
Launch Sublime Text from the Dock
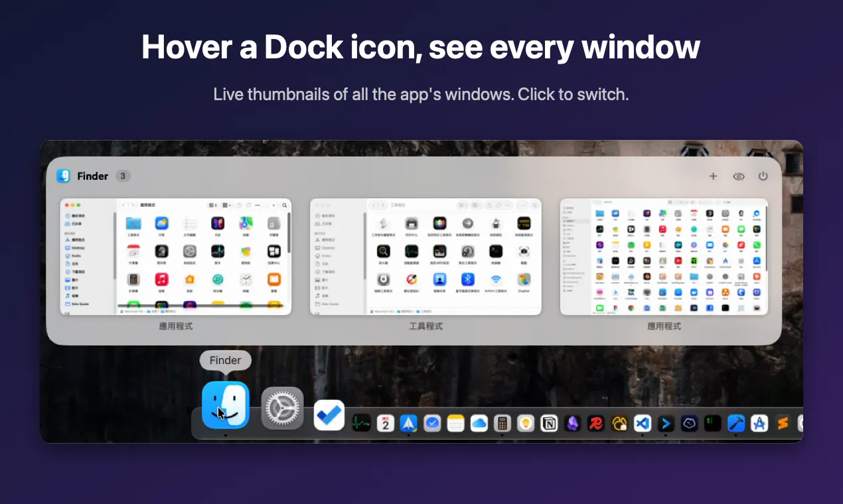pos(783,423)
